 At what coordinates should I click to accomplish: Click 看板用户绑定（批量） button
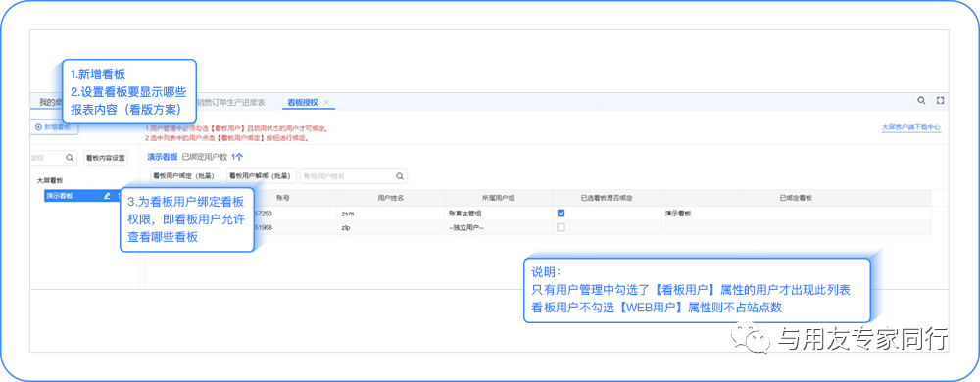184,176
